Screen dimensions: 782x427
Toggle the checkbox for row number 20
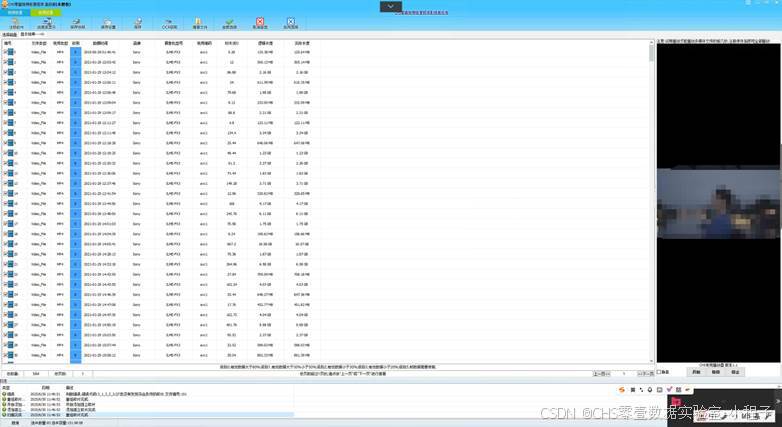click(5, 254)
